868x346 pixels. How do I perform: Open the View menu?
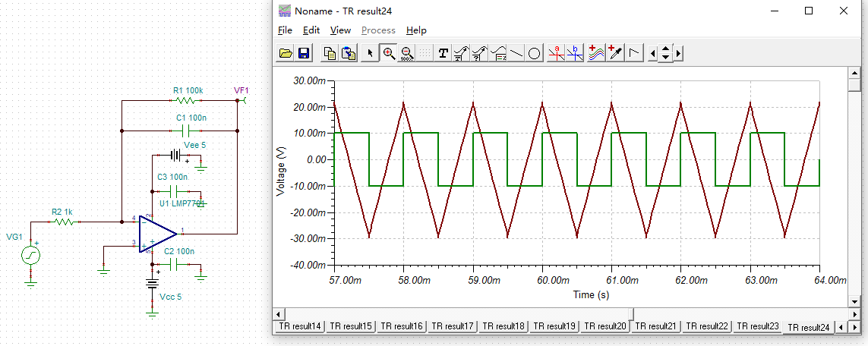coord(340,30)
